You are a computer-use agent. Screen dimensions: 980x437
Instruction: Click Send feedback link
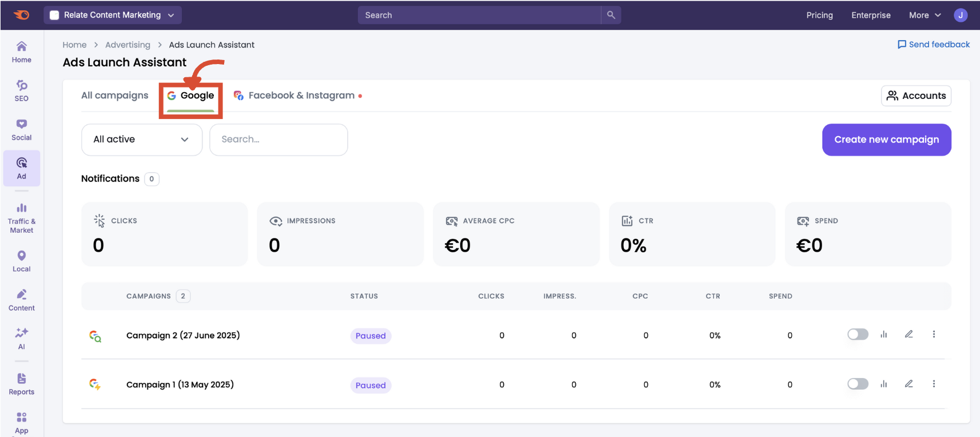(x=933, y=45)
